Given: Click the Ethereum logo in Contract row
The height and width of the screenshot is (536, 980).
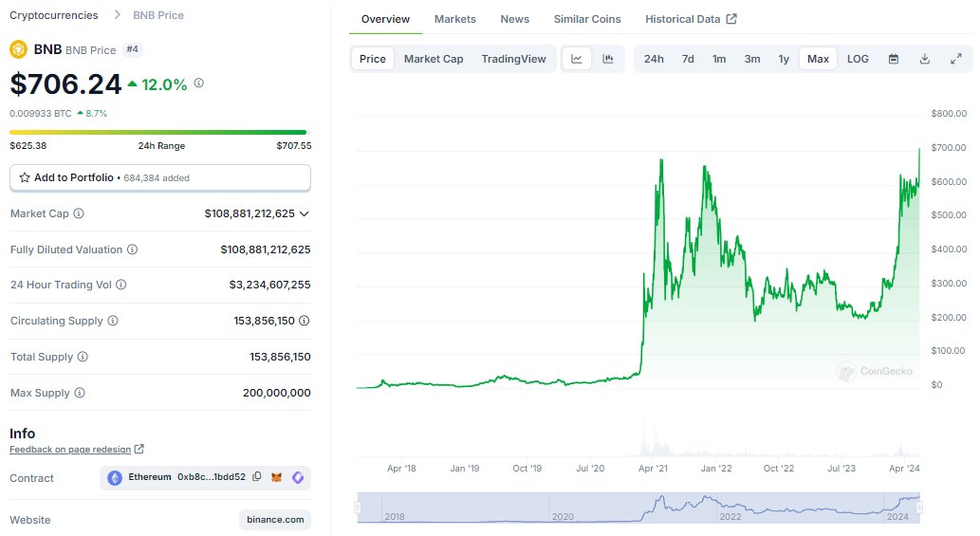Looking at the screenshot, I should (x=115, y=478).
